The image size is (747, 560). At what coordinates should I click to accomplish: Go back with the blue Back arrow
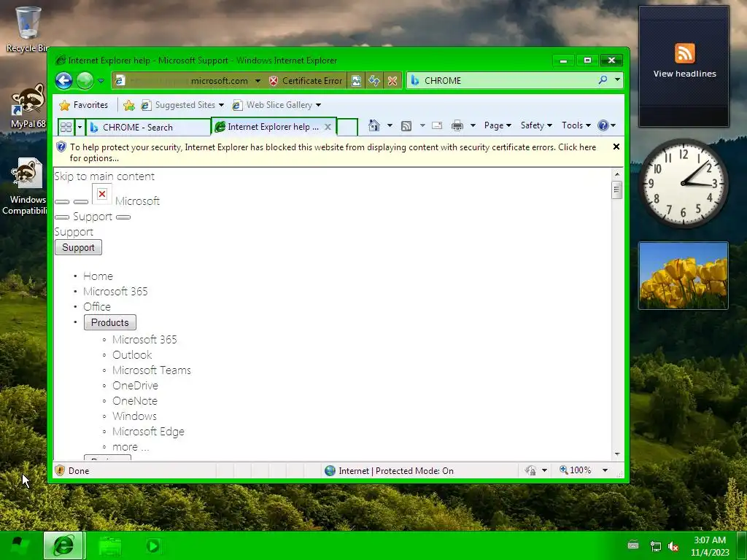(64, 80)
